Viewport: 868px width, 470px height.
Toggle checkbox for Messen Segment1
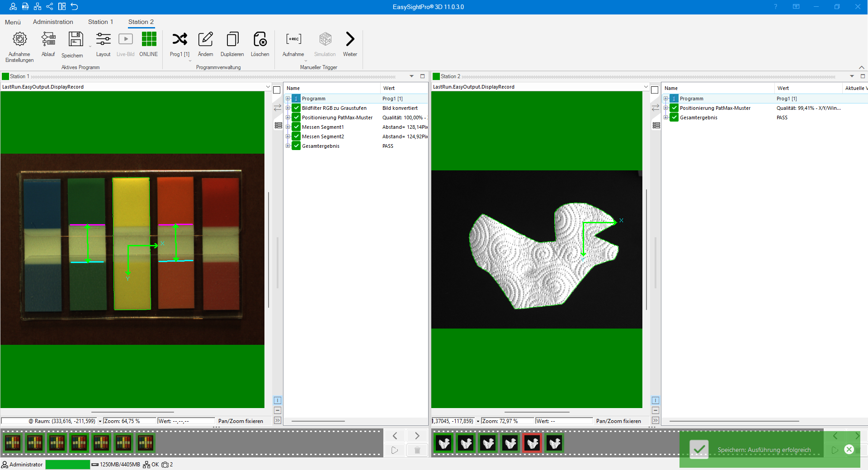(x=297, y=127)
